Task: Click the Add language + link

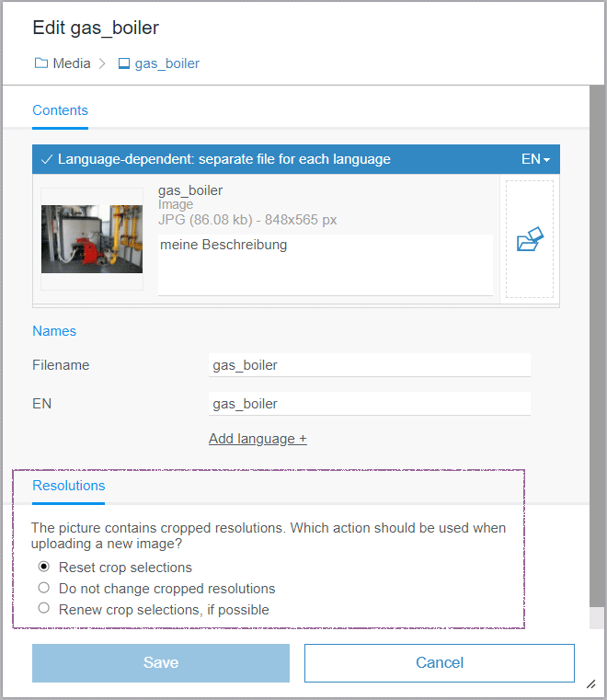Action: point(258,439)
